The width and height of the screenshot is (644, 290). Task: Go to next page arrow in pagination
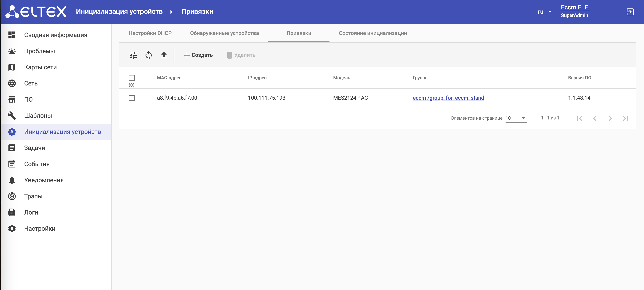pos(610,118)
